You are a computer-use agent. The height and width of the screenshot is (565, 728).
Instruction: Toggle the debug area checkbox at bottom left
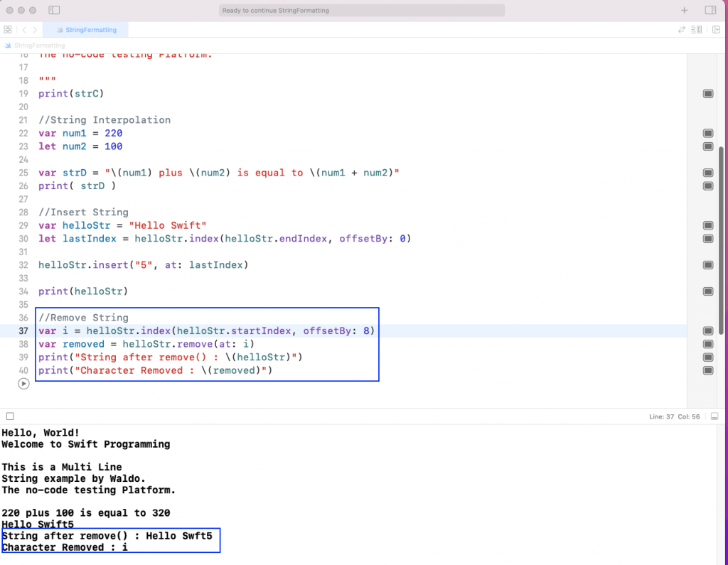click(x=10, y=416)
